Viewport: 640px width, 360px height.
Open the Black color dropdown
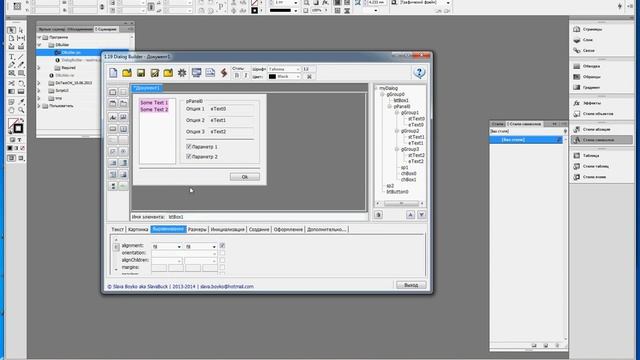point(284,77)
